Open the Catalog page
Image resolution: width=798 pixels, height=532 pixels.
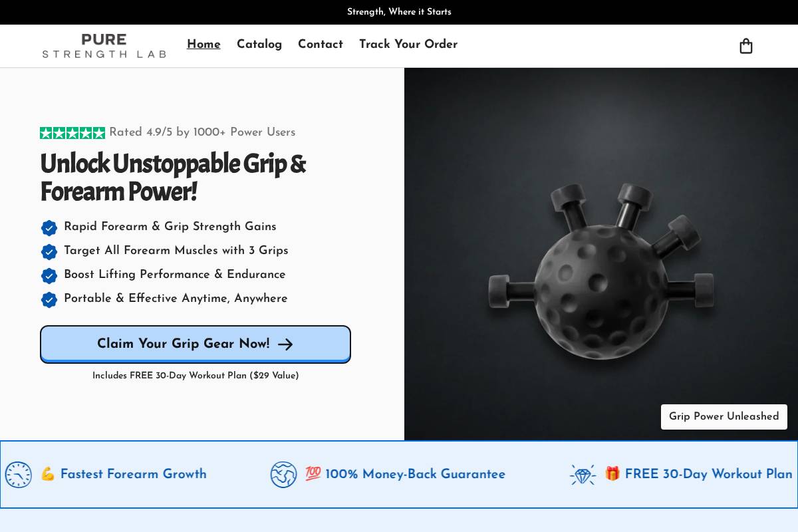259,45
